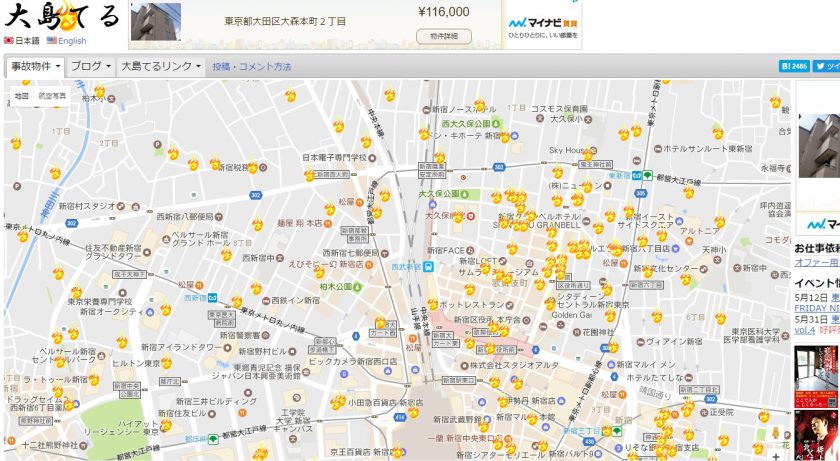This screenshot has width=840, height=461.
Task: Click the Street View pegman icon
Action: point(775,433)
